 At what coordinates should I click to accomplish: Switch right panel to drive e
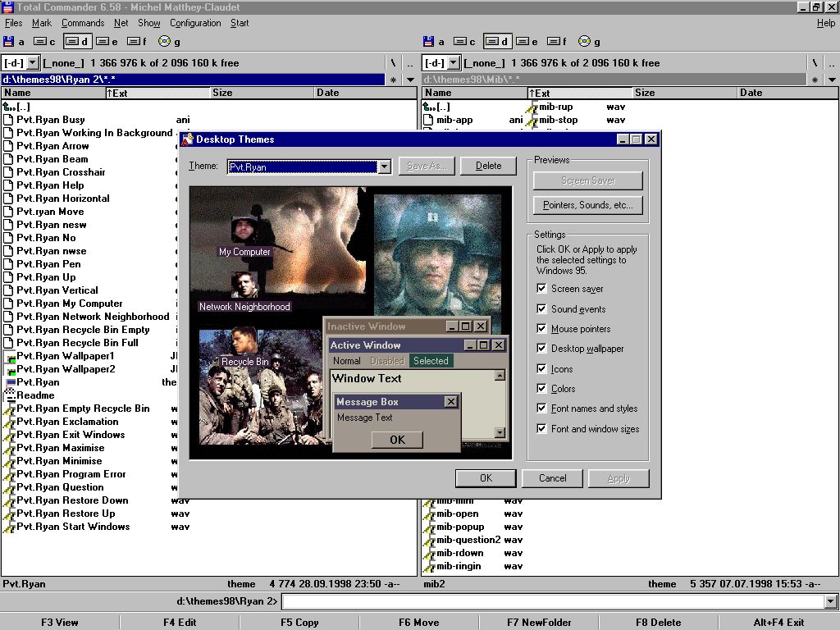tap(527, 42)
